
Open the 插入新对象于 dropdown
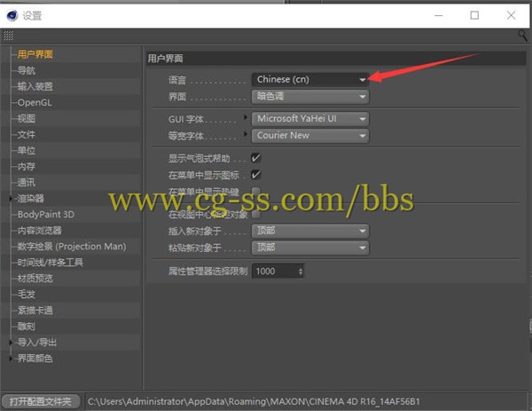pos(310,231)
